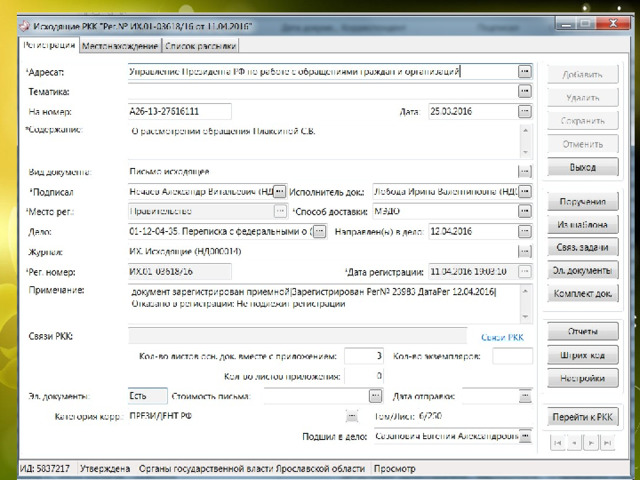This screenshot has height=480, width=640.
Task: Click the Дело ellipsis lookup button
Action: click(x=319, y=231)
